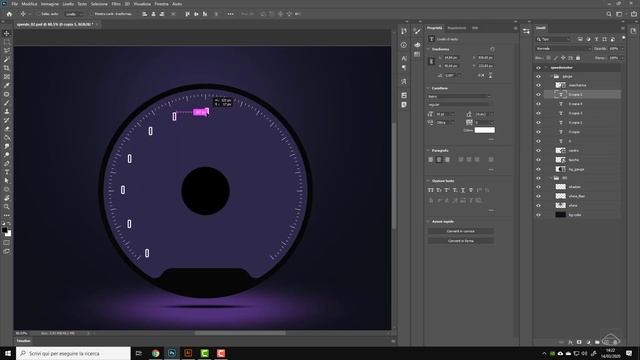
Task: Open the Filtro menu
Action: [116, 4]
